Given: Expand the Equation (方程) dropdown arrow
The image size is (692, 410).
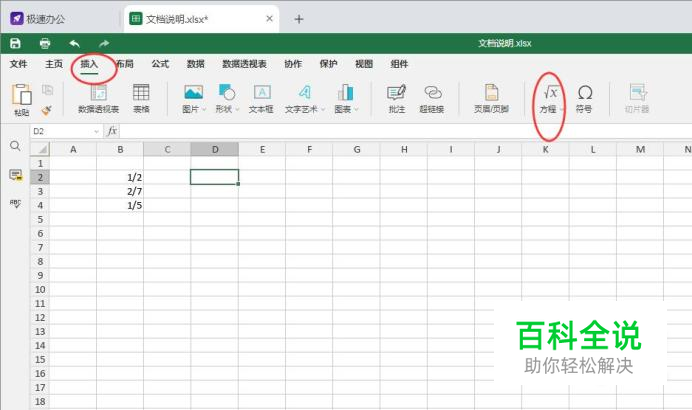Looking at the screenshot, I should coord(562,109).
